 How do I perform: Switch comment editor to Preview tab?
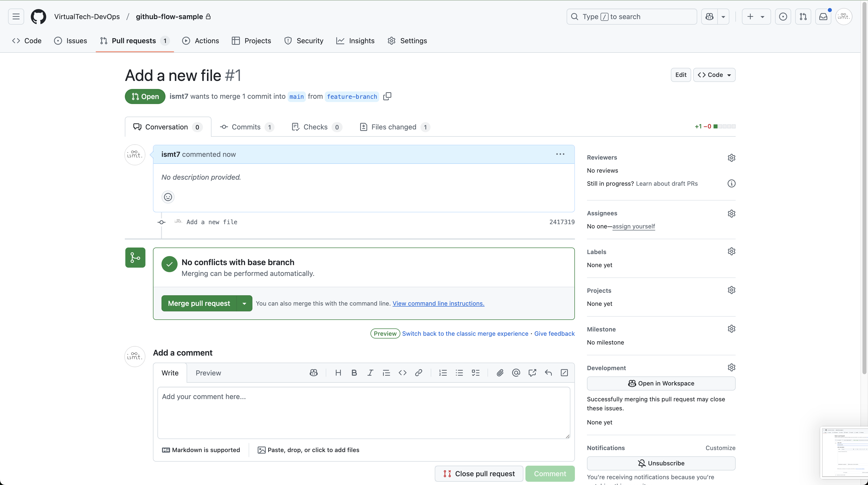tap(208, 373)
